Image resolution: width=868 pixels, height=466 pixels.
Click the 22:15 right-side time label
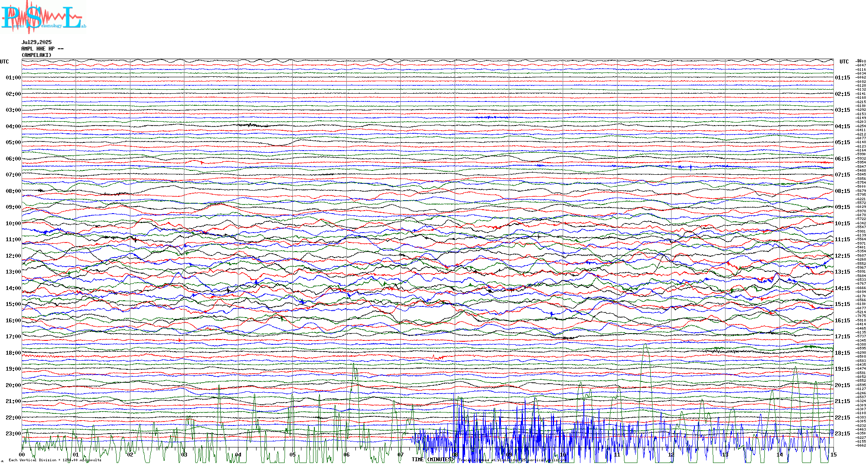coord(843,418)
